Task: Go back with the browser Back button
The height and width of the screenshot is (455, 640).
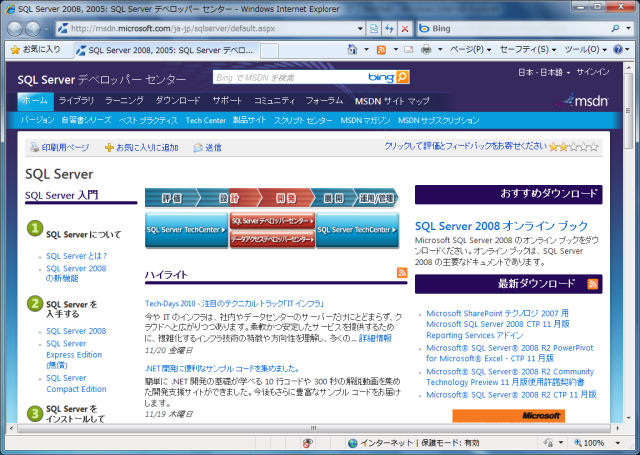Action: pos(15,29)
